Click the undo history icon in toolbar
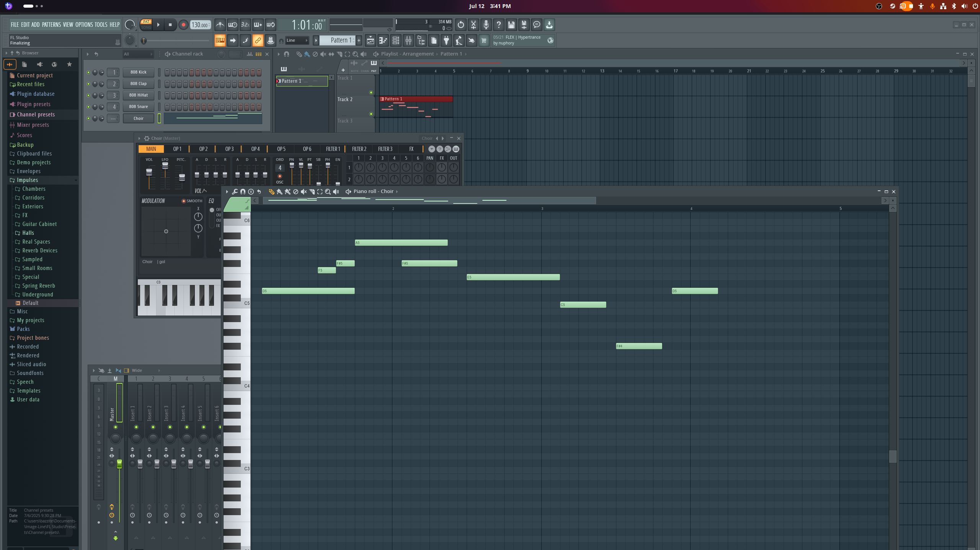This screenshot has width=980, height=550. pyautogui.click(x=461, y=25)
